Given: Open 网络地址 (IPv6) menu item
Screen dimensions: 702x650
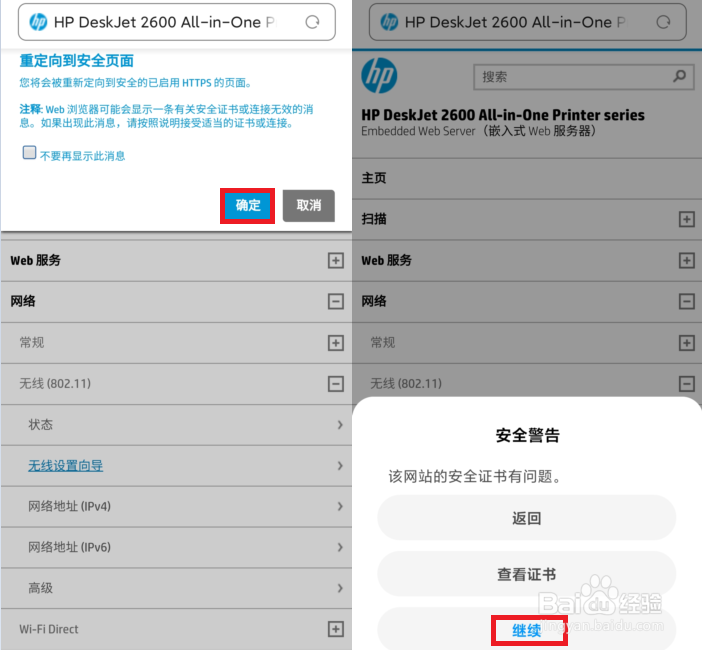Looking at the screenshot, I should (176, 547).
